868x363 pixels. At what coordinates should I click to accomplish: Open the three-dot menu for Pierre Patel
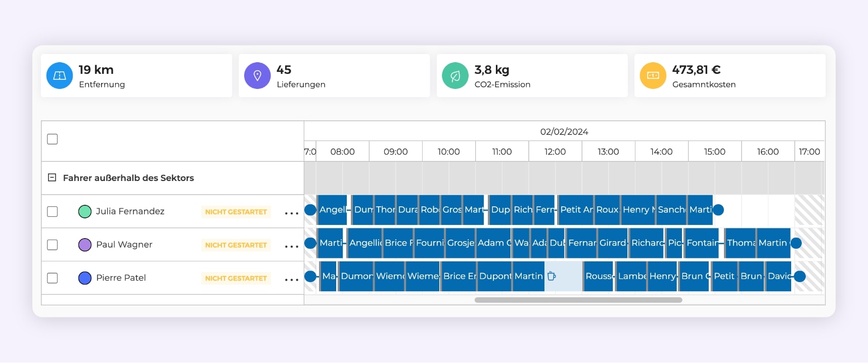(x=291, y=280)
